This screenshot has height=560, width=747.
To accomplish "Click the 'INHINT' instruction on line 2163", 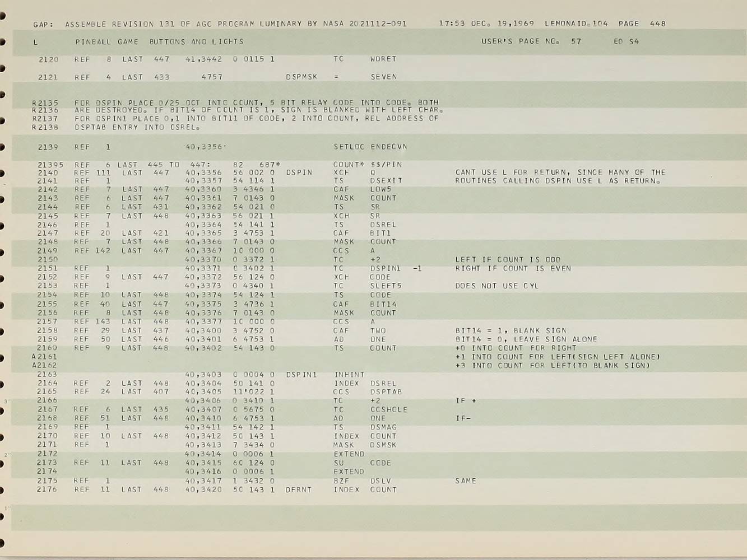I will tap(349, 375).
